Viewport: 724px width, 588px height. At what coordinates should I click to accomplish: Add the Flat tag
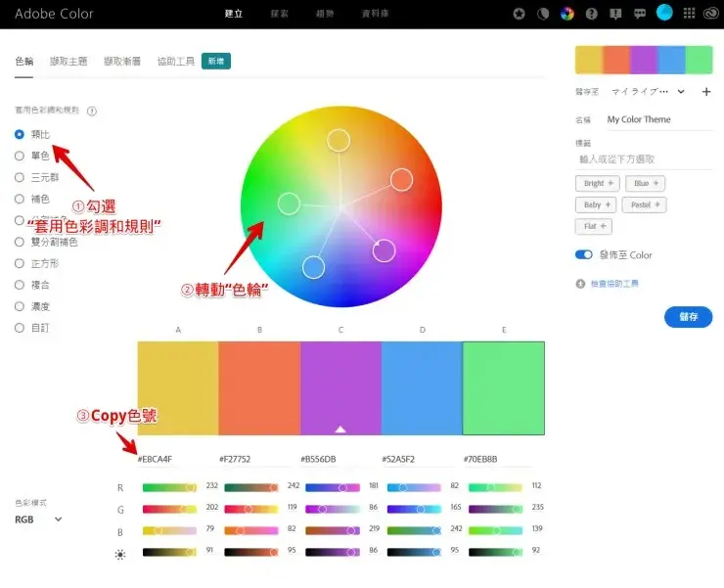point(594,226)
